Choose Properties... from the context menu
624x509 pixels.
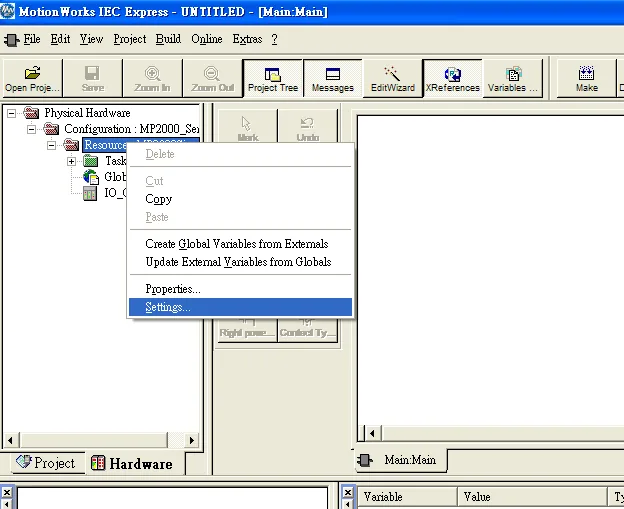(240, 289)
